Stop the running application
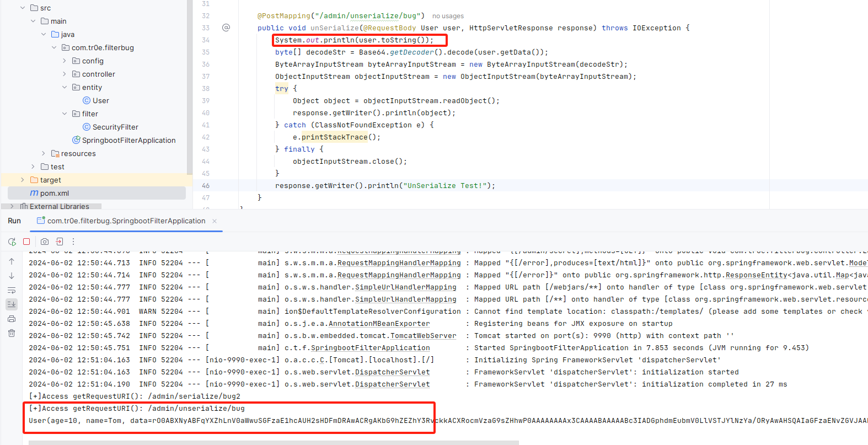The width and height of the screenshot is (868, 445). tap(26, 242)
